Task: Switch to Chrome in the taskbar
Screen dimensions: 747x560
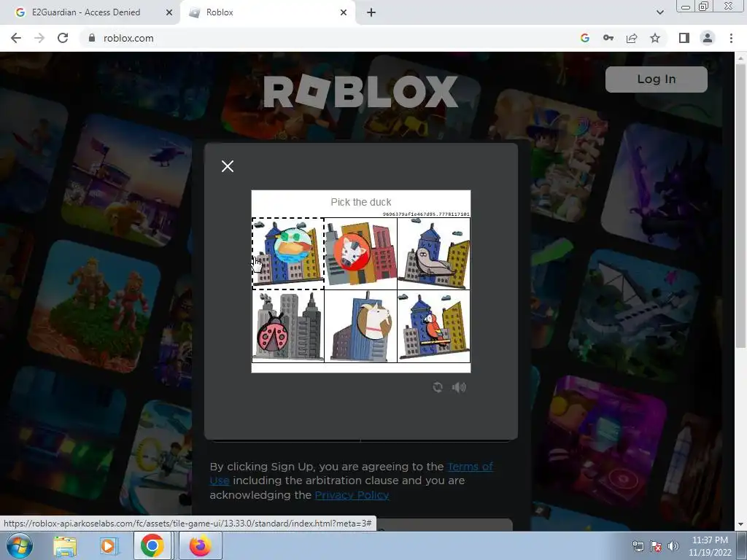Action: (152, 545)
